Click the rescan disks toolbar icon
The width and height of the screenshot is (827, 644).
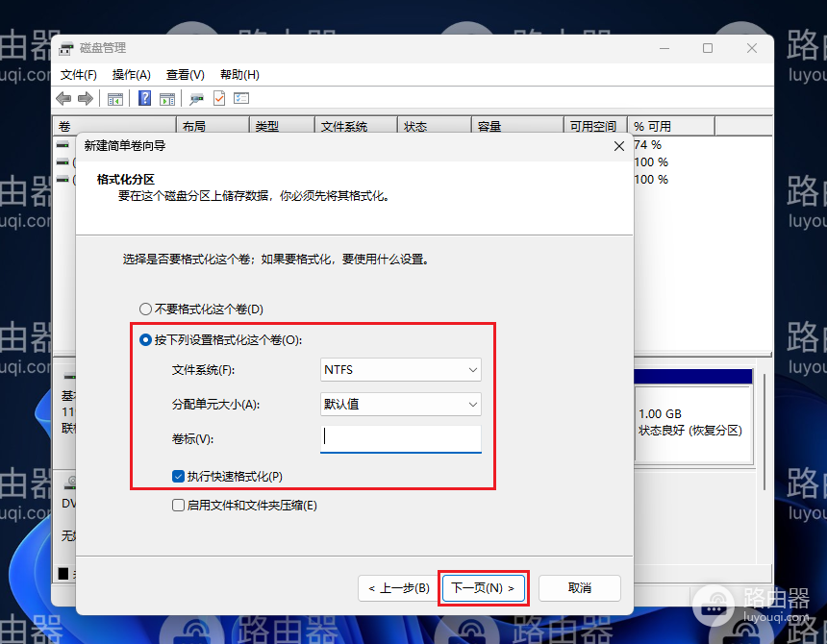pyautogui.click(x=197, y=99)
